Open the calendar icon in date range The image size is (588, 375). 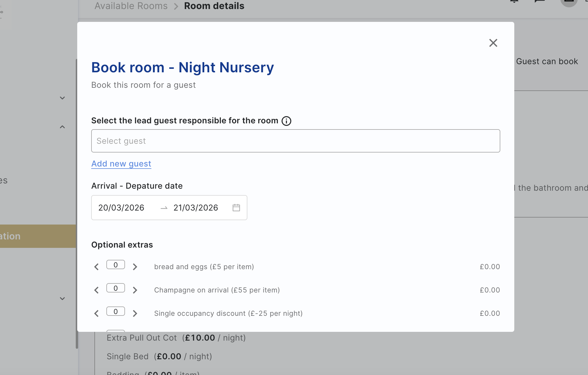(236, 208)
